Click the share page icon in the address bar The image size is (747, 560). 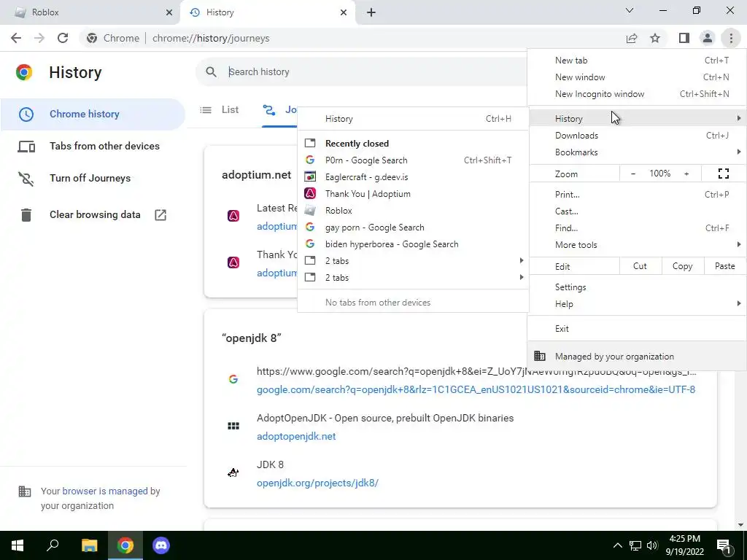click(632, 38)
